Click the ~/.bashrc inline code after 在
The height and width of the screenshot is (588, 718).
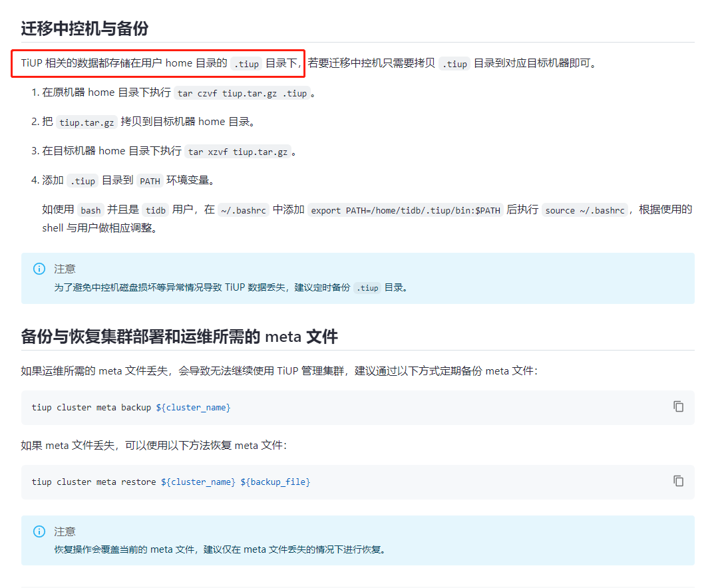point(243,210)
